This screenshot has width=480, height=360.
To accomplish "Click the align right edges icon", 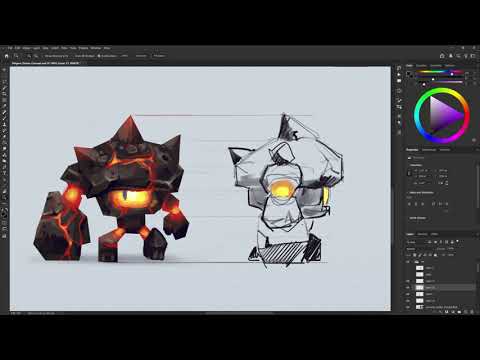I will [423, 204].
